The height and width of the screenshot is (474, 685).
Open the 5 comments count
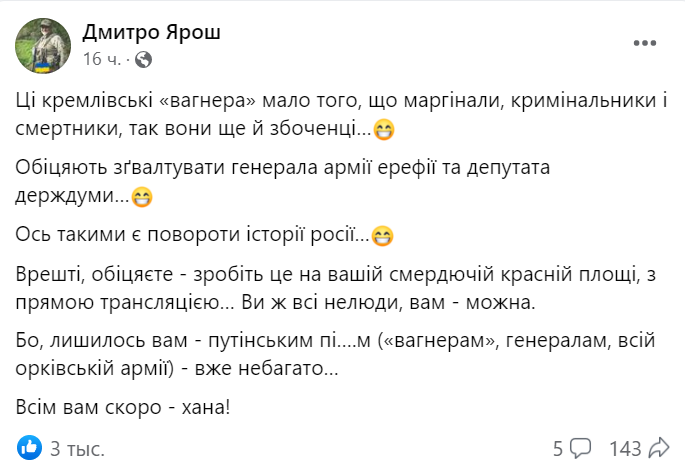[x=558, y=449]
